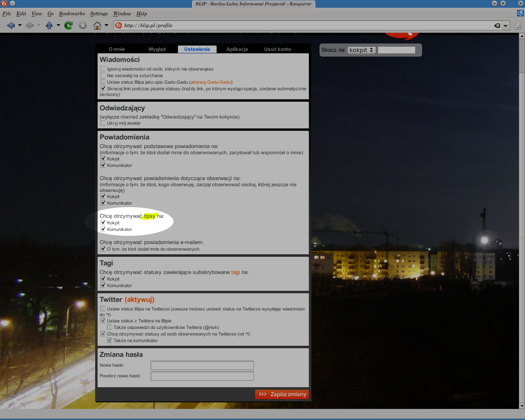525x420 pixels.
Task: Focus the Powtórz nowe hasło field
Action: point(202,376)
